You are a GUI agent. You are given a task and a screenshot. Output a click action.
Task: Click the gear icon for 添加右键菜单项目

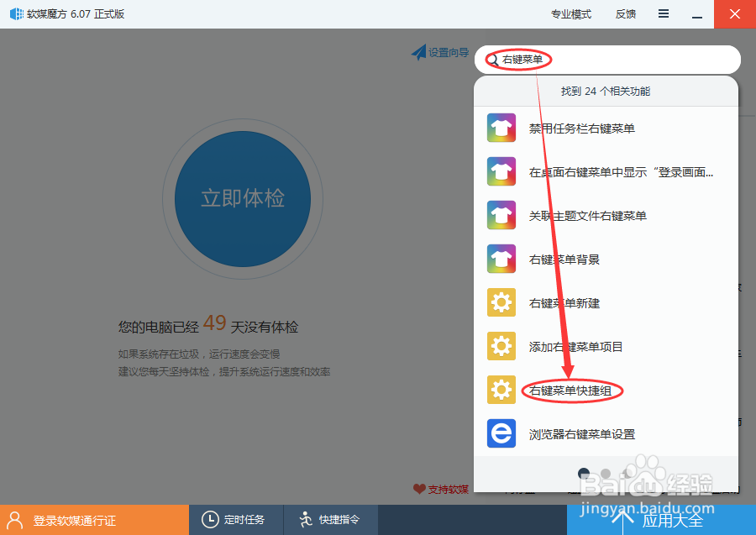[x=501, y=346]
